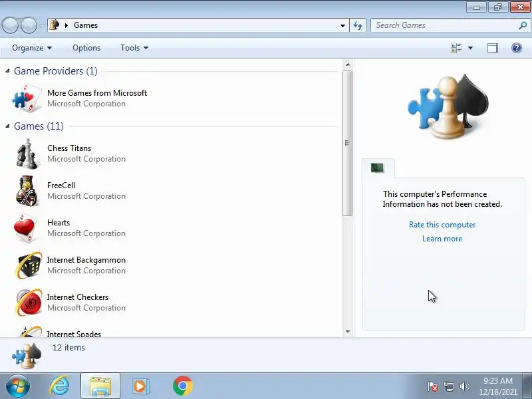Open the recent pages dropdown arrow
532x399 pixels.
(42, 25)
